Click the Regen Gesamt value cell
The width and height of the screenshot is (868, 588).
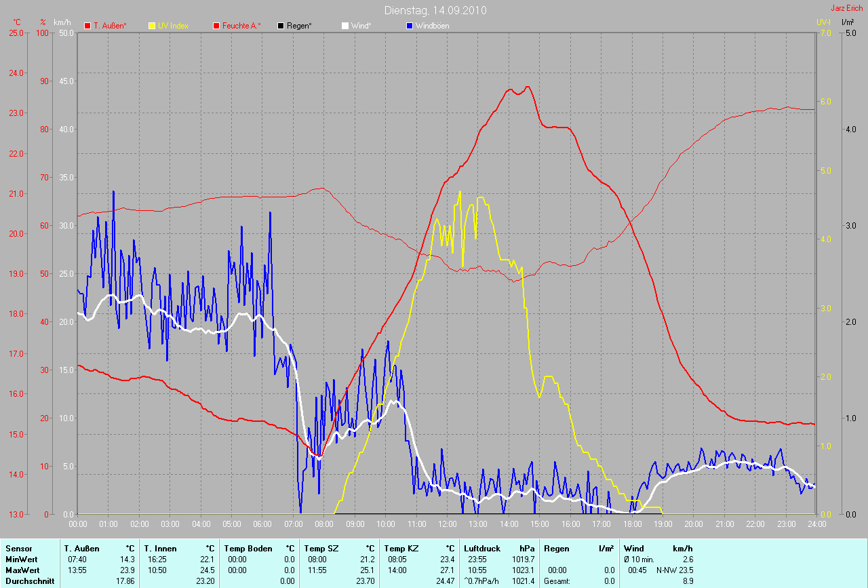pos(608,581)
